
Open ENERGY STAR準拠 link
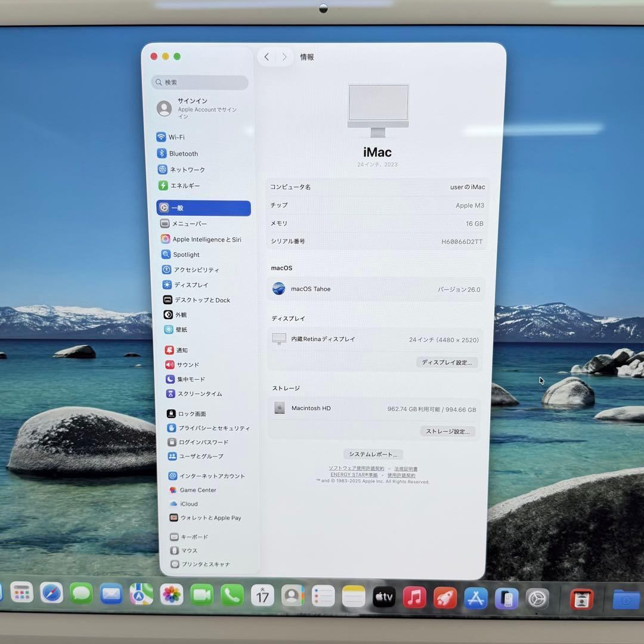(354, 475)
